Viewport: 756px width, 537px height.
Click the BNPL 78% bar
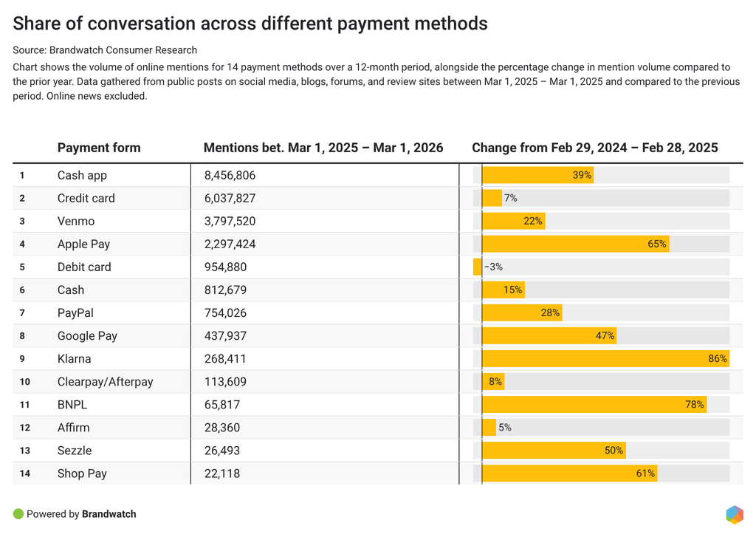coord(594,405)
